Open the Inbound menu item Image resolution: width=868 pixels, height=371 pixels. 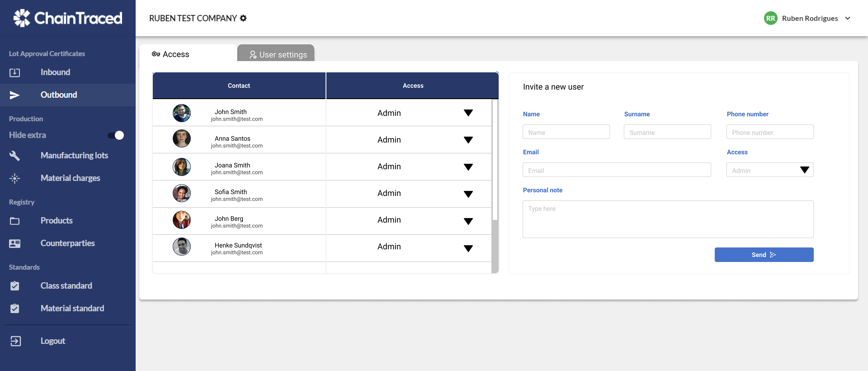pyautogui.click(x=67, y=72)
